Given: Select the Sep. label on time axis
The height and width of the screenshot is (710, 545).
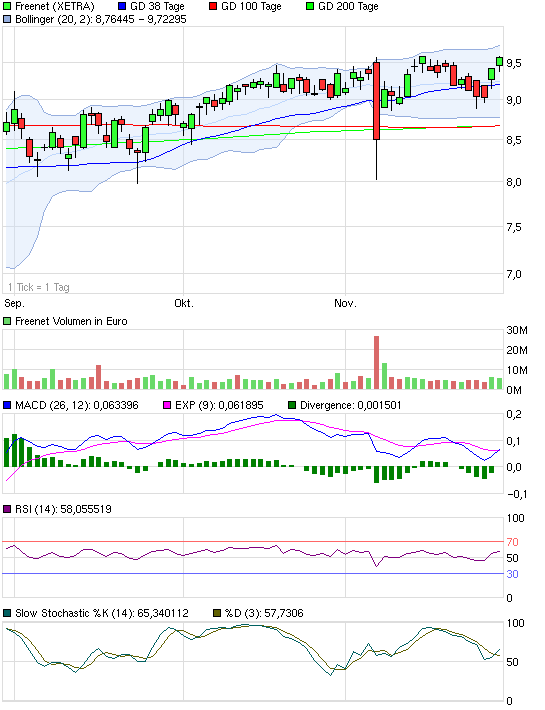Looking at the screenshot, I should tap(14, 303).
